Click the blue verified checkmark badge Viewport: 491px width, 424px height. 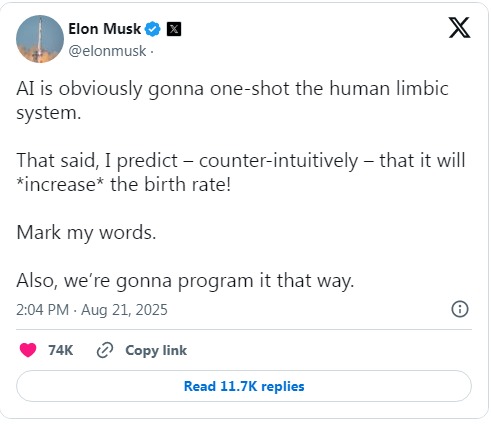pos(153,29)
